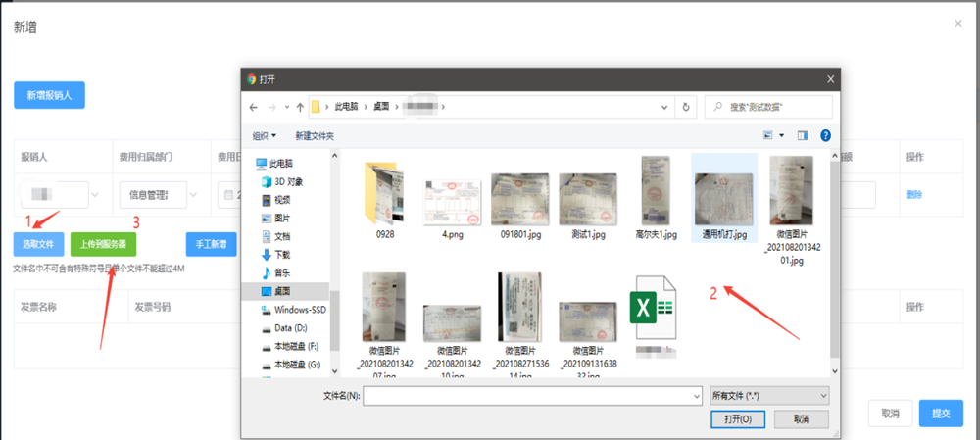Image resolution: width=980 pixels, height=440 pixels.
Task: Click the up-directory arrow in file dialog
Action: (x=299, y=107)
